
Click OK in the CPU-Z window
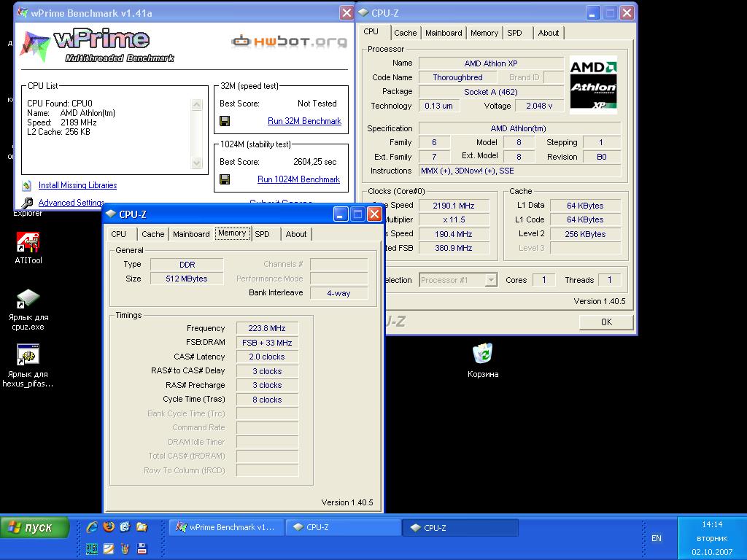click(606, 322)
